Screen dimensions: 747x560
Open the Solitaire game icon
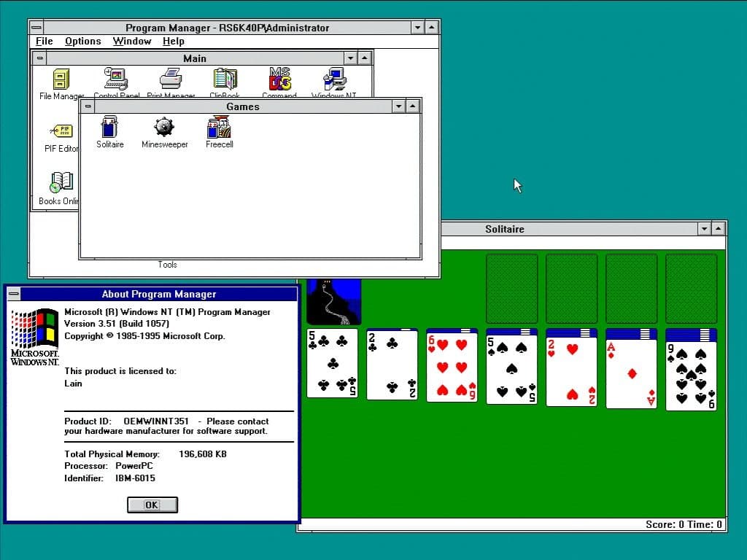(109, 128)
